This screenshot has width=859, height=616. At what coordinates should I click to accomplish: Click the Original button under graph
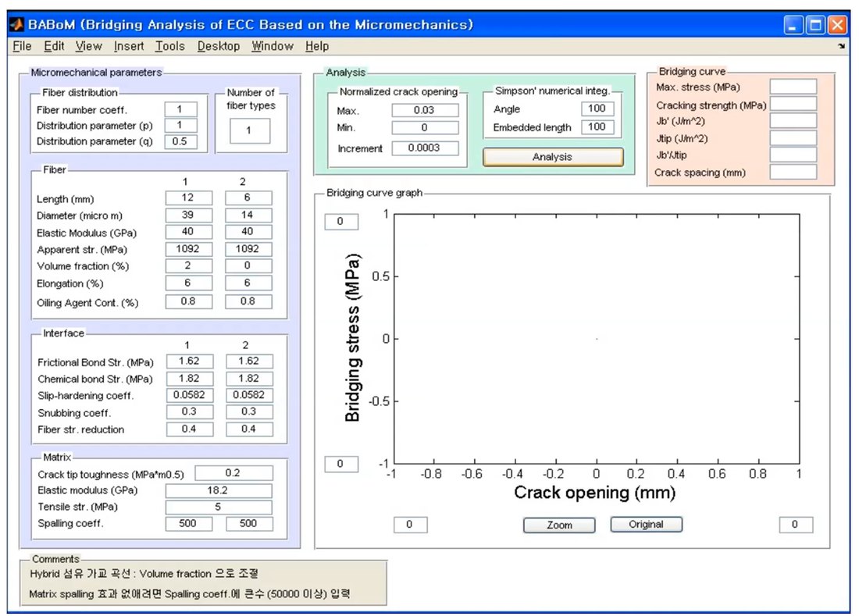coord(647,525)
